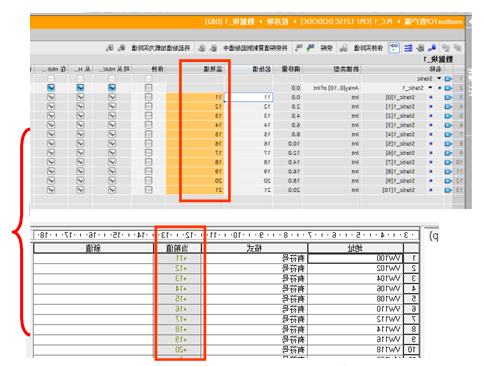
Task: Click the start value 15 cell of Static_1[4]
Action: 249,134
